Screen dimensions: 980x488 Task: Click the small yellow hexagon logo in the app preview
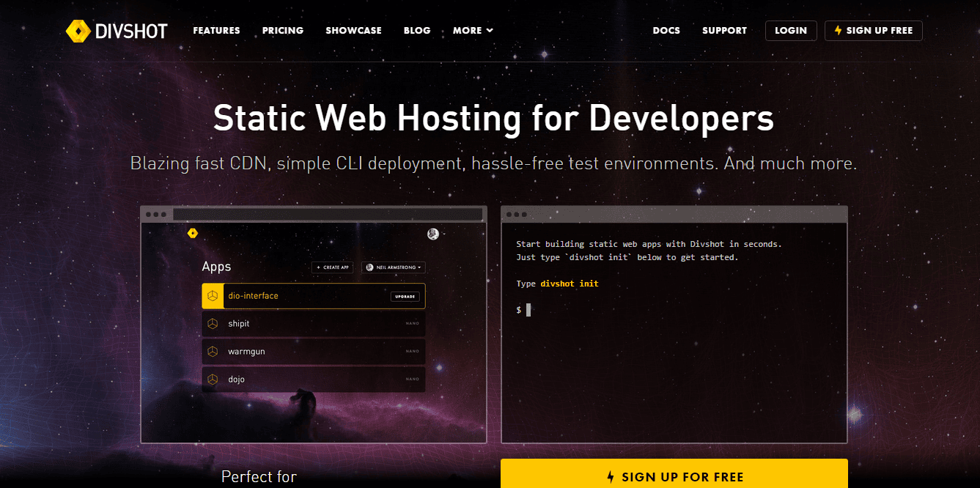pyautogui.click(x=192, y=234)
